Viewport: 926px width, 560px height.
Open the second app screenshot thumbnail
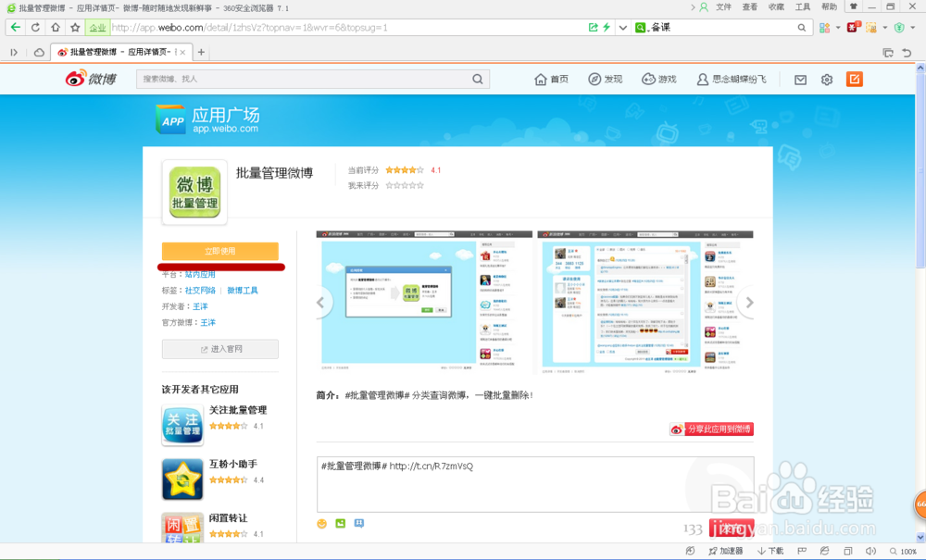pyautogui.click(x=644, y=302)
